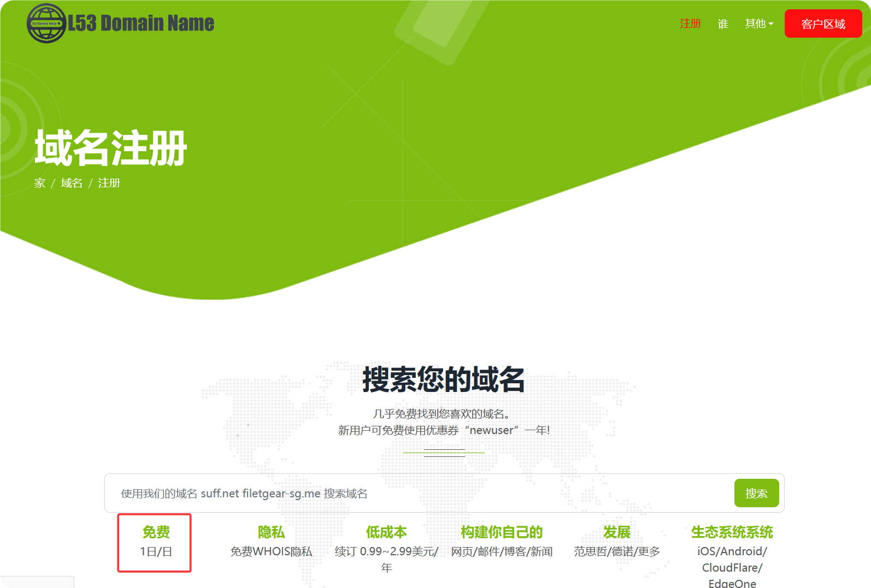
Task: Expand the 其他 dropdown menu
Action: point(759,23)
